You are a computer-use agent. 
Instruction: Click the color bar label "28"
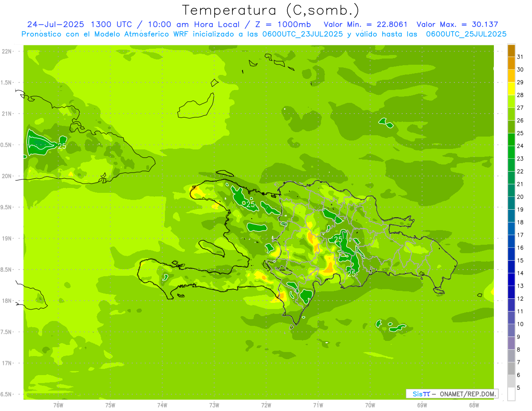[520, 95]
